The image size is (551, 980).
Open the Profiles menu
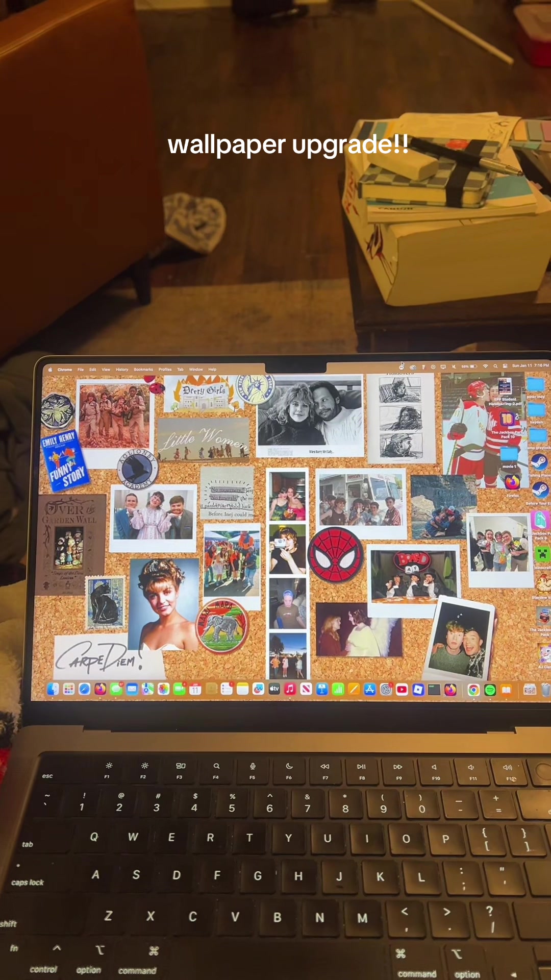[165, 369]
